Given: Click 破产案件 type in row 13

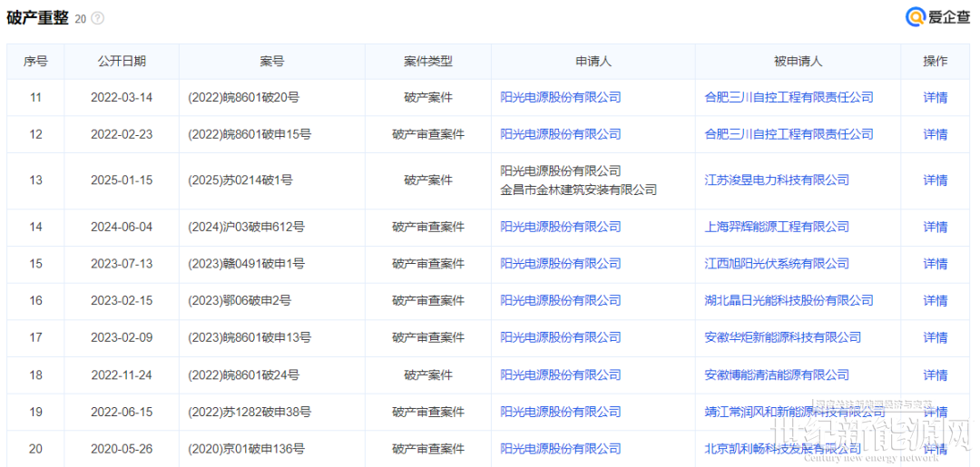Looking at the screenshot, I should click(428, 180).
